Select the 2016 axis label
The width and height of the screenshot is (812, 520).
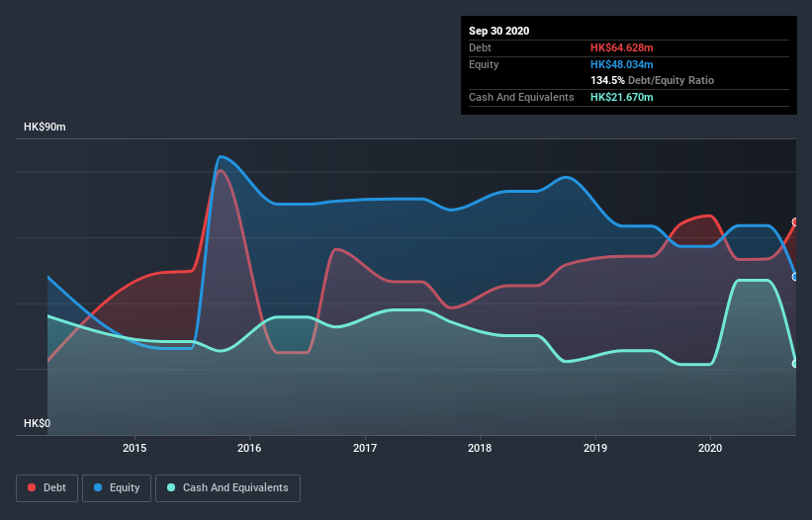[x=249, y=448]
